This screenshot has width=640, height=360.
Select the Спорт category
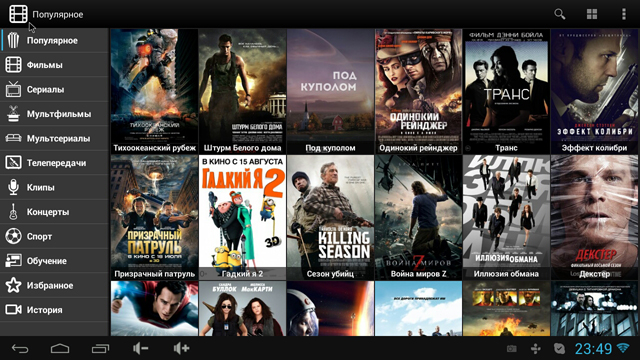click(54, 236)
